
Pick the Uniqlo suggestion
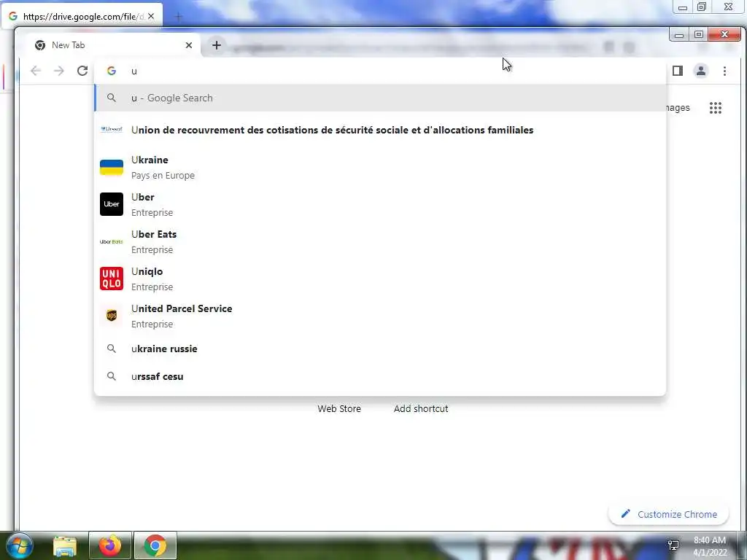(x=380, y=279)
